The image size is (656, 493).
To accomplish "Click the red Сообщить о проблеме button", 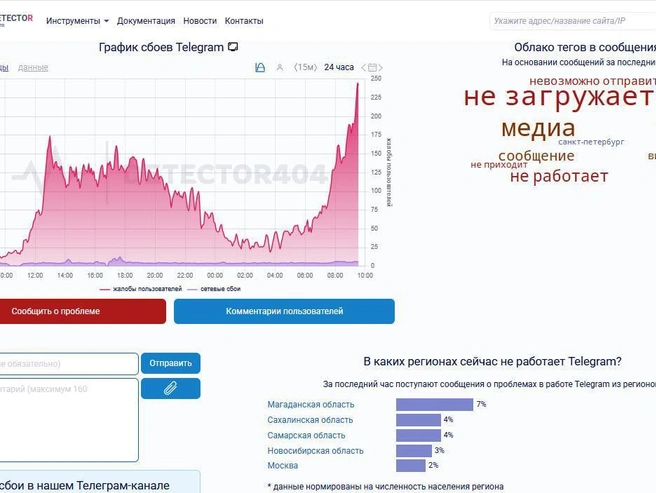I will 83,311.
